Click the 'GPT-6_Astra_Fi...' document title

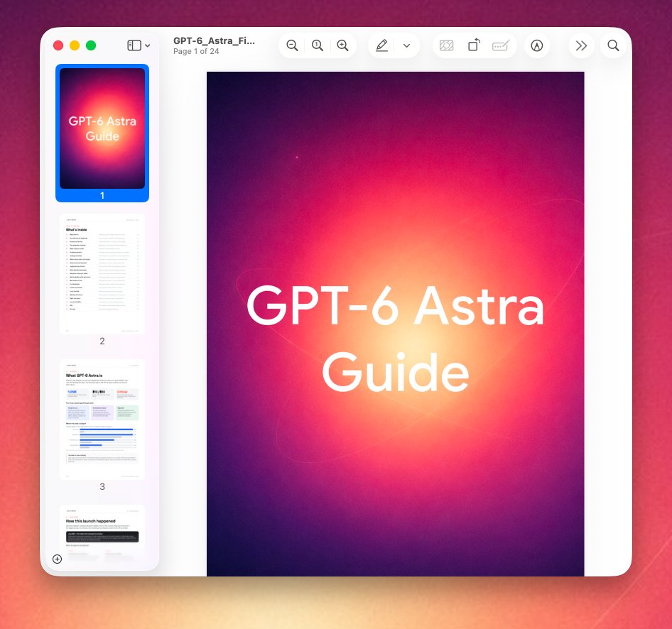[214, 40]
